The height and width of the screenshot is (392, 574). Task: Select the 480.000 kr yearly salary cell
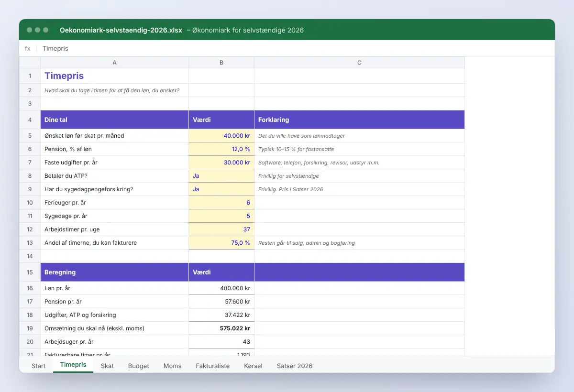click(x=221, y=288)
